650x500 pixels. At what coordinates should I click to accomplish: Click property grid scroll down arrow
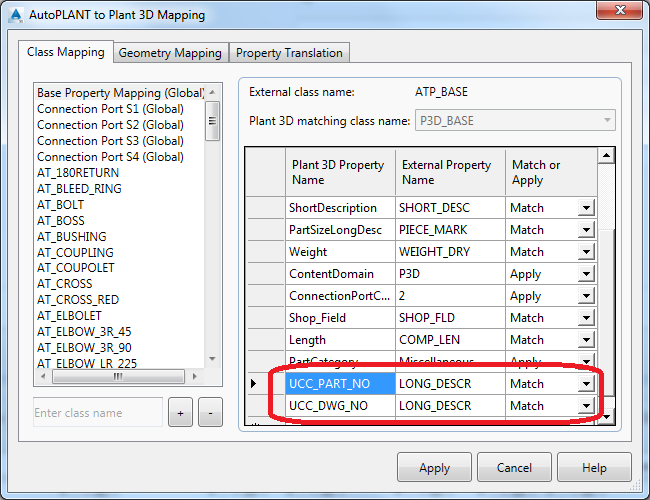(x=606, y=416)
